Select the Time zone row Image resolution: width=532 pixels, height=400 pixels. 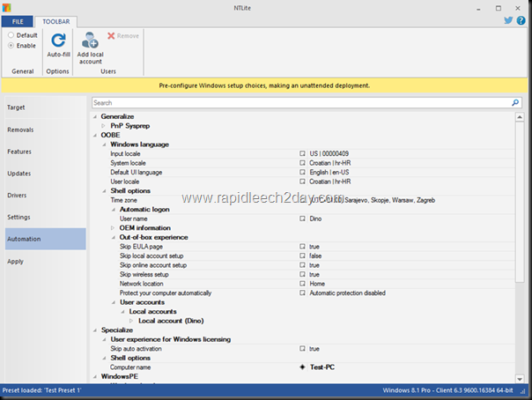tap(303, 200)
